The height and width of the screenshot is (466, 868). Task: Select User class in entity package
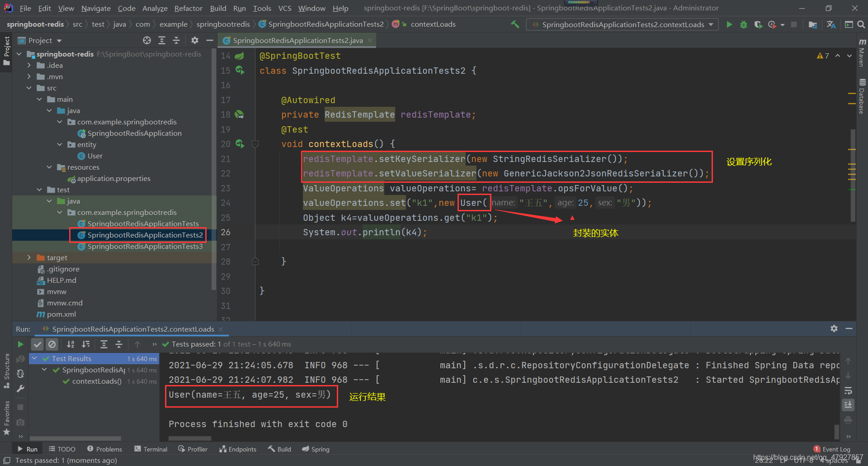(95, 156)
